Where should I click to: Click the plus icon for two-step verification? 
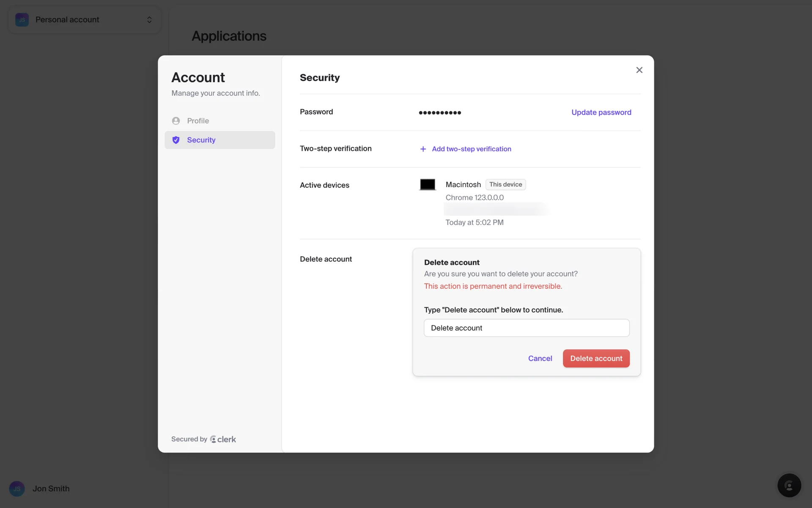[422, 149]
